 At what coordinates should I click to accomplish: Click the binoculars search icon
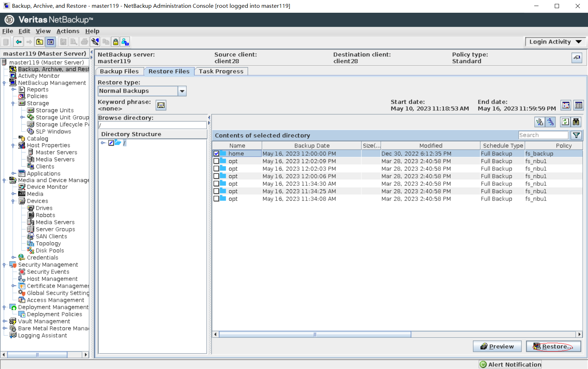click(x=576, y=122)
